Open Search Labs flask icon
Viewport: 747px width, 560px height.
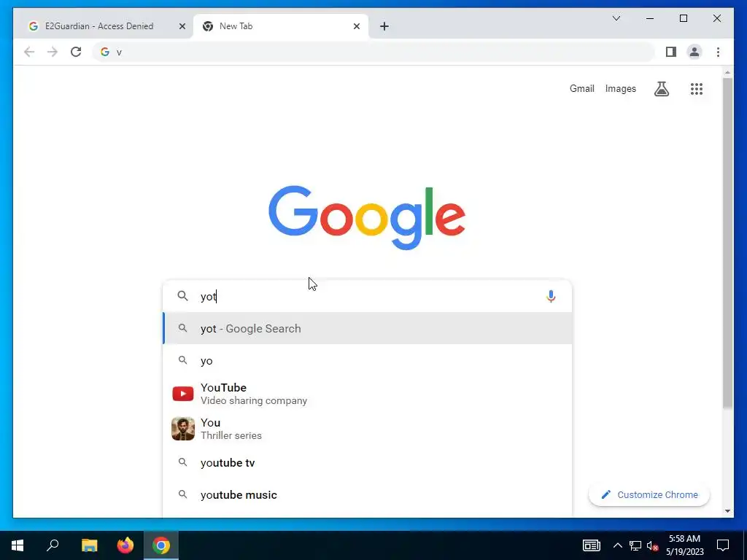(x=661, y=88)
